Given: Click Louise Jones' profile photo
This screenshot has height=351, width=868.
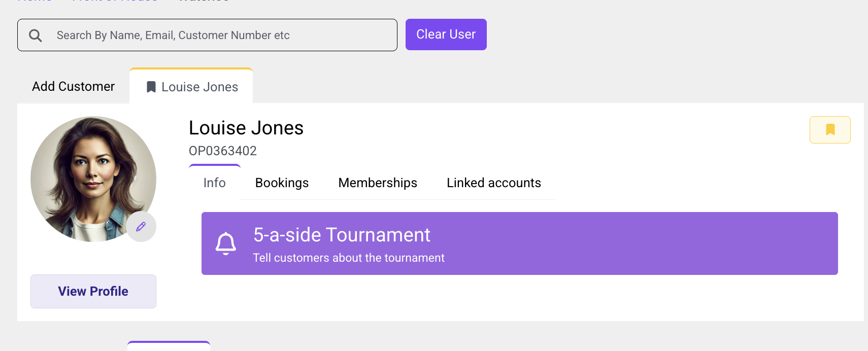Looking at the screenshot, I should [x=93, y=179].
